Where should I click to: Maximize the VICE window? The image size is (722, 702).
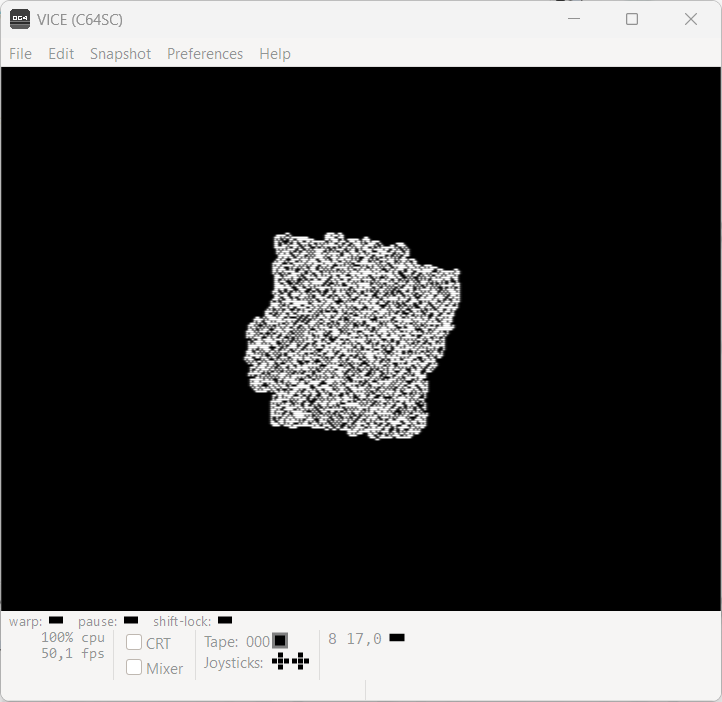(x=632, y=19)
